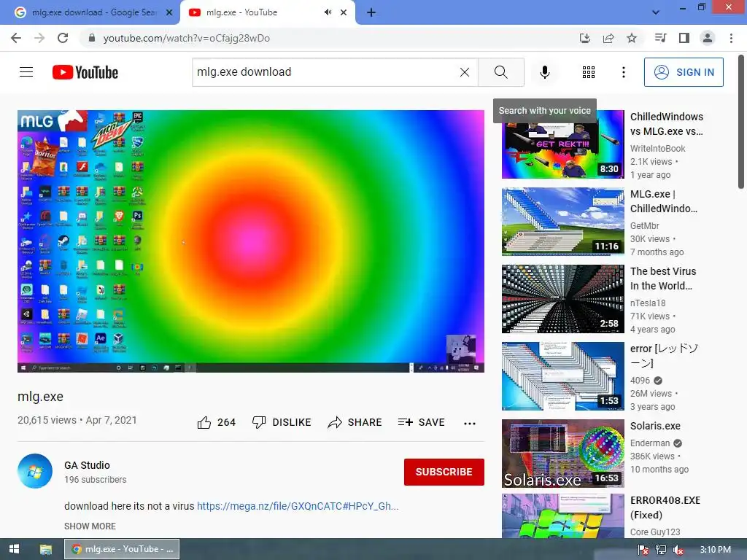The width and height of the screenshot is (747, 560).
Task: Open the nTesla18 channel name
Action: [648, 303]
